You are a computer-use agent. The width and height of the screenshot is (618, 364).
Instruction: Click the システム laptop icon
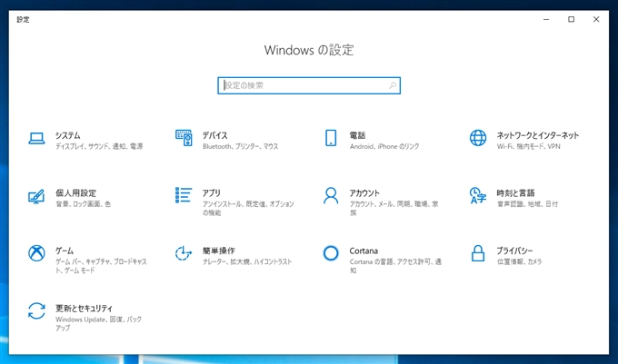[36, 138]
